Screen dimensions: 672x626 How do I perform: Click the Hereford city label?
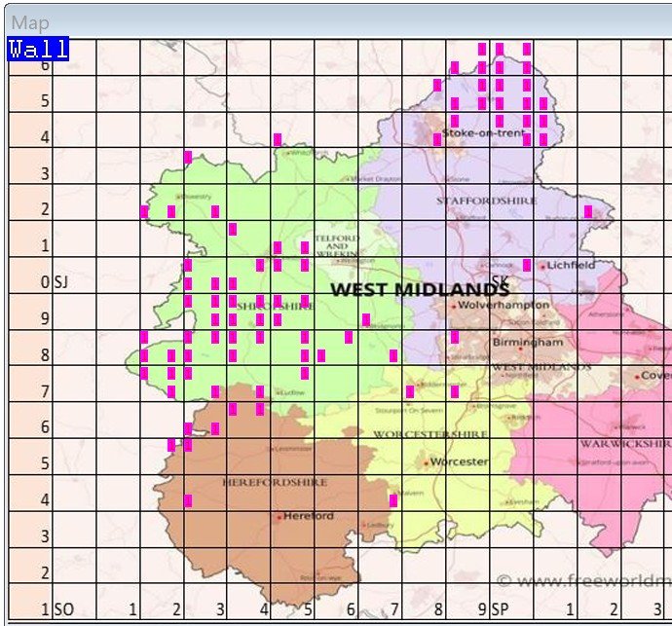point(310,516)
